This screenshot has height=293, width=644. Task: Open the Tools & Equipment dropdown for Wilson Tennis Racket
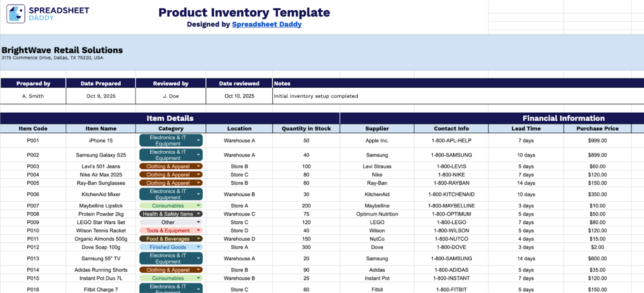coord(199,230)
